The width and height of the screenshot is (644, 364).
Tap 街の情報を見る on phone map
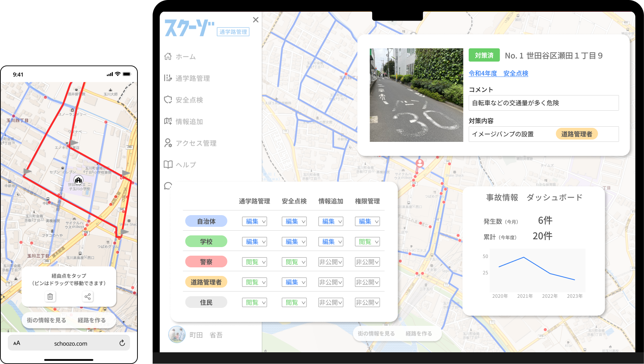46,320
